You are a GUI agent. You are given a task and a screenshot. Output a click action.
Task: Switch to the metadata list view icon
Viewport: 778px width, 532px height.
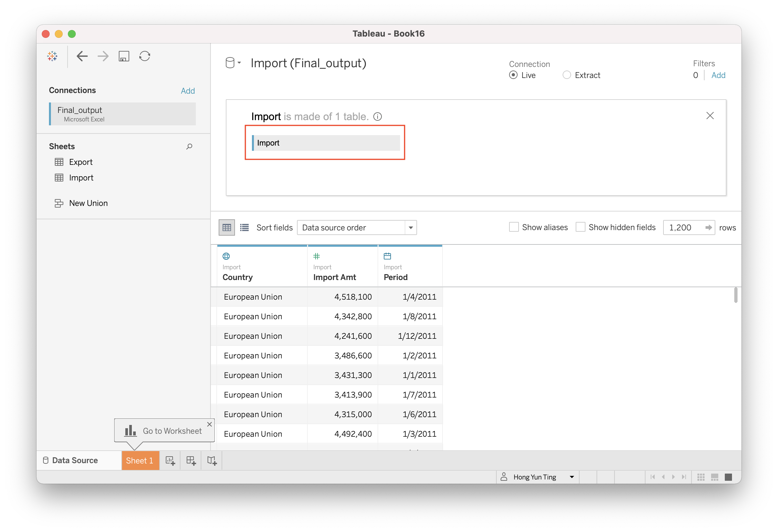coord(244,228)
